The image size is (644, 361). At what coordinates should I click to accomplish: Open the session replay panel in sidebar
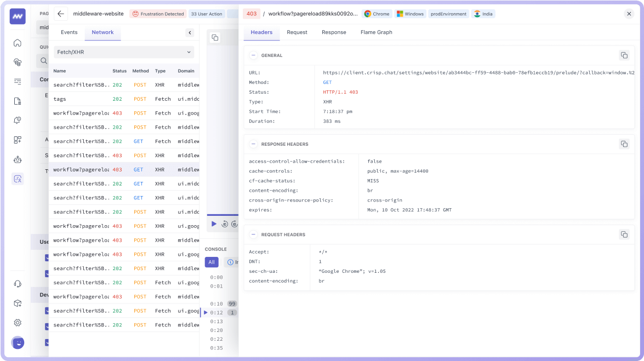[18, 179]
